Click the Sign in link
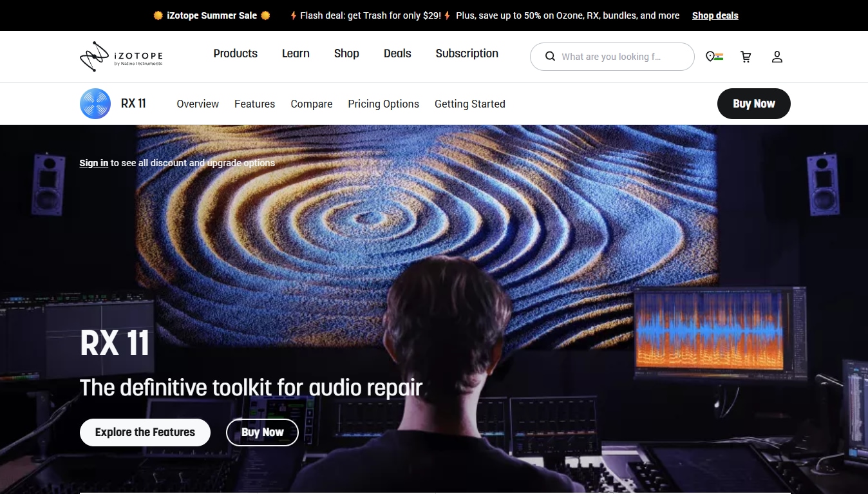 tap(93, 163)
